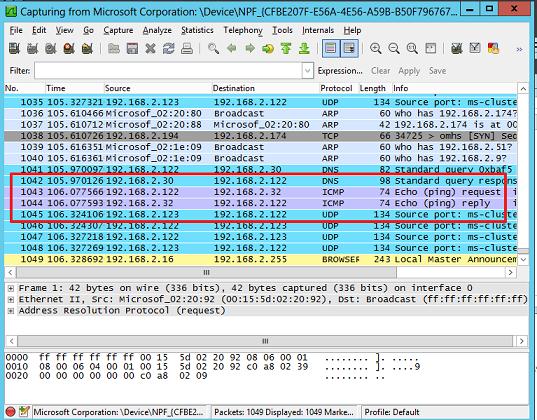Click the Save filter button
Screen dimensions: 537x420
coord(437,71)
